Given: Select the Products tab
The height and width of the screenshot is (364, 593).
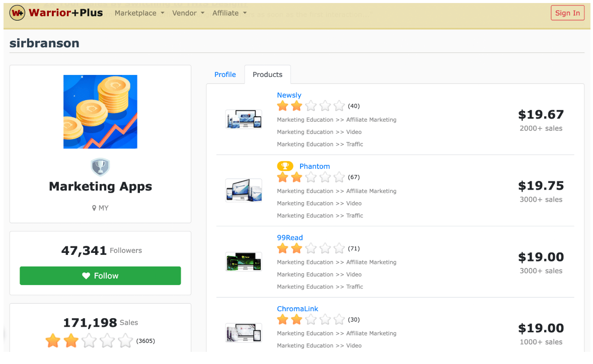Looking at the screenshot, I should click(x=267, y=75).
